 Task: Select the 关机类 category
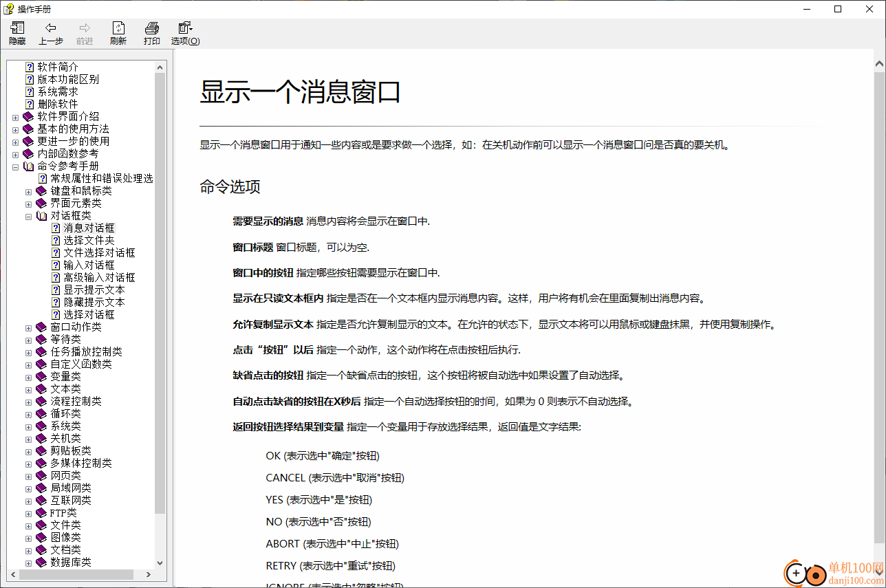pyautogui.click(x=65, y=438)
